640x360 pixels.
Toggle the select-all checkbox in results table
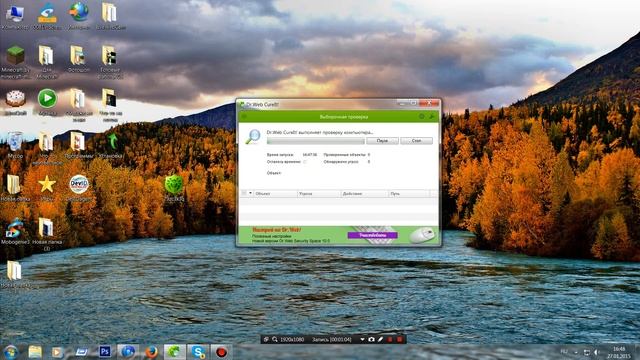(244, 193)
